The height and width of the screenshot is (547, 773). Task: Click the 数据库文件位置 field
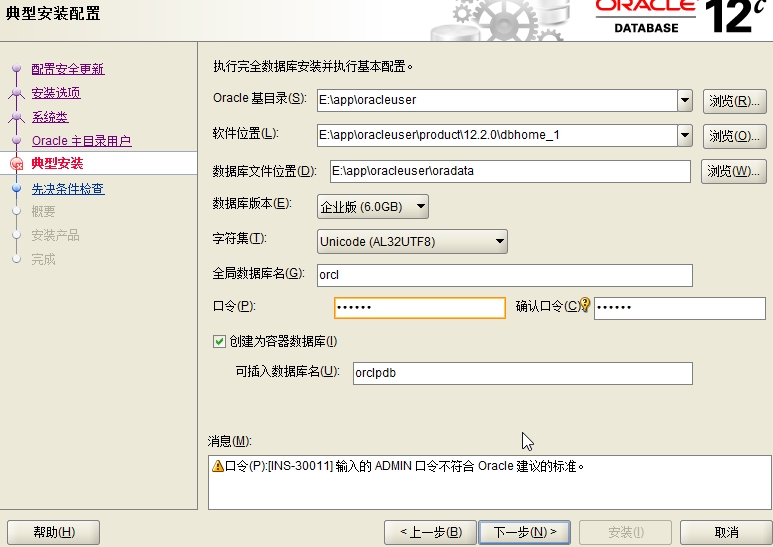click(510, 171)
